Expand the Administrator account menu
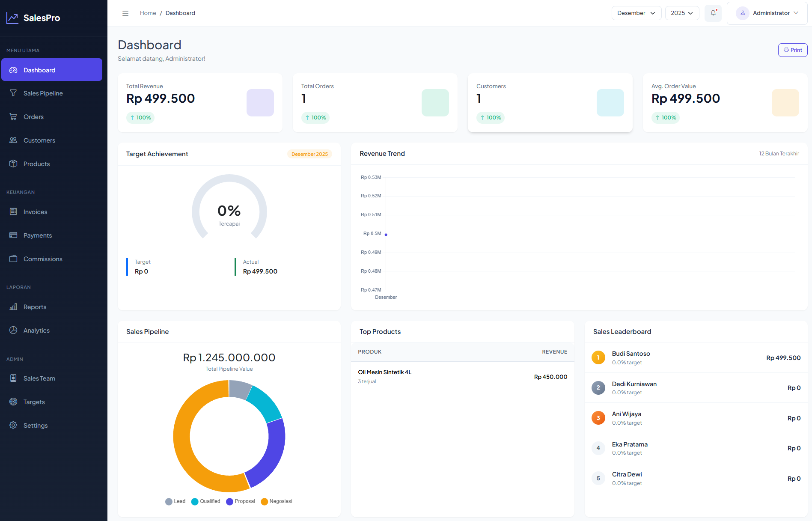The width and height of the screenshot is (812, 521). coord(767,13)
